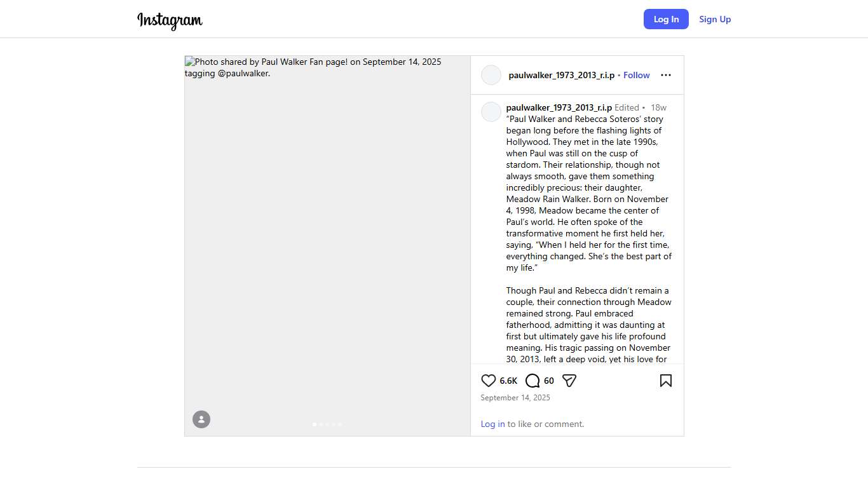Viewport: 868px width, 488px height.
Task: Open the Sign Up link
Action: click(x=715, y=19)
